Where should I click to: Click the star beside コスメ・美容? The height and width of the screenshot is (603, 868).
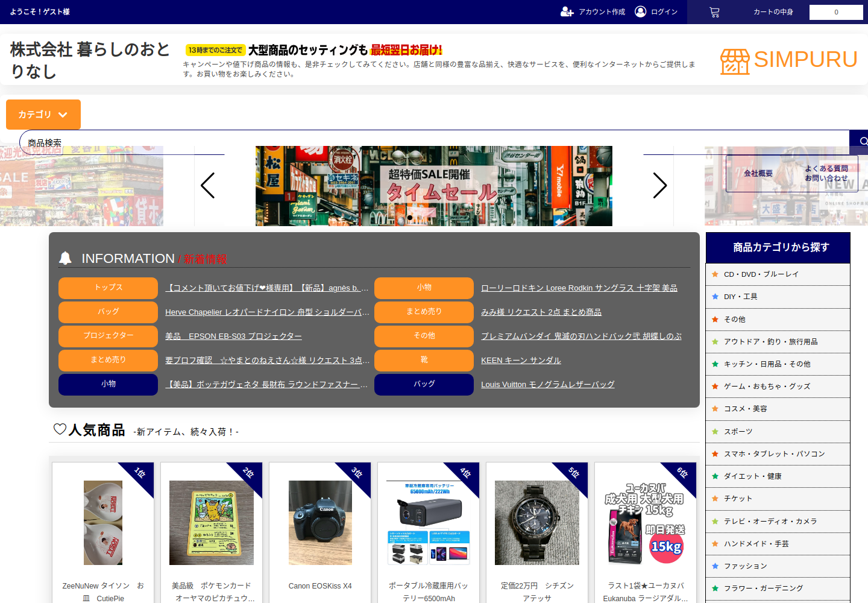pyautogui.click(x=715, y=409)
